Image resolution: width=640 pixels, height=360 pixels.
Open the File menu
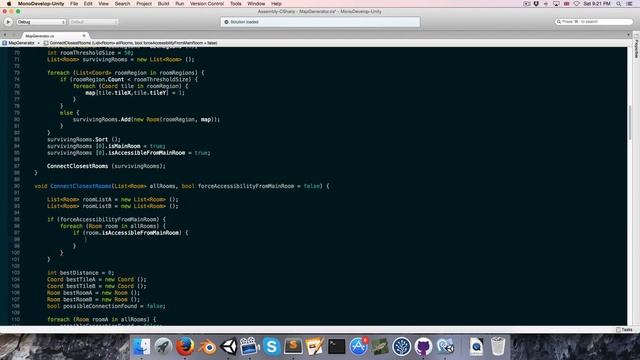click(x=74, y=3)
